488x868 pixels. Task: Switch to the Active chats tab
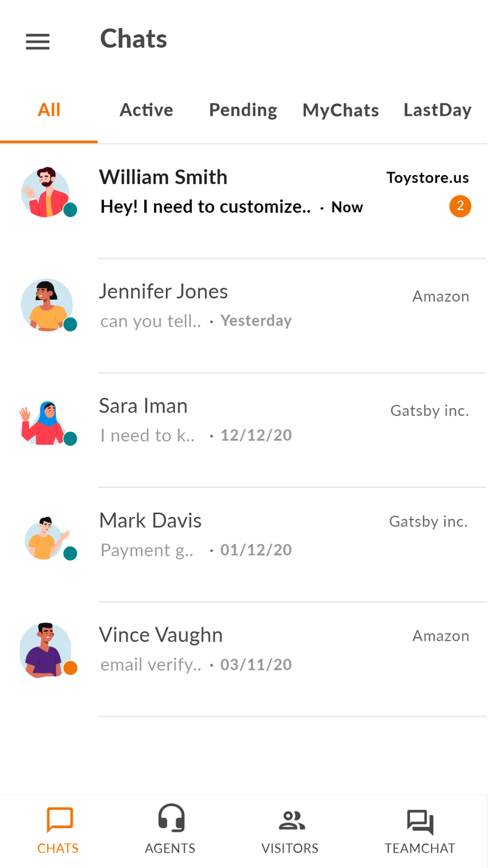pos(146,110)
